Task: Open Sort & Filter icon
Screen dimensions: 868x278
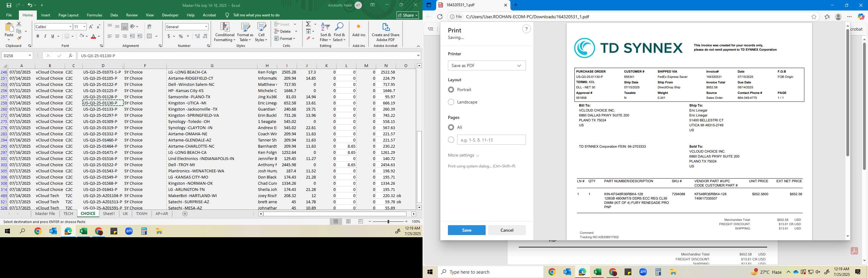Action: point(325,27)
